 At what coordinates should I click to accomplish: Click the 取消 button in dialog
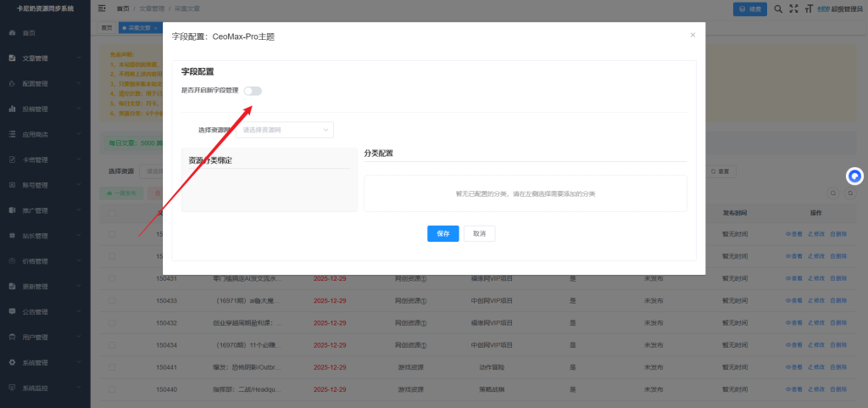tap(480, 233)
